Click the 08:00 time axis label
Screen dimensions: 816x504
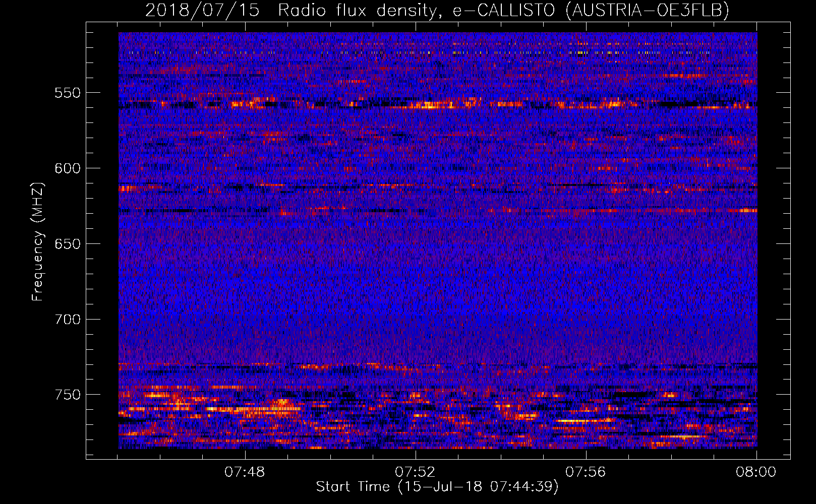coord(756,472)
